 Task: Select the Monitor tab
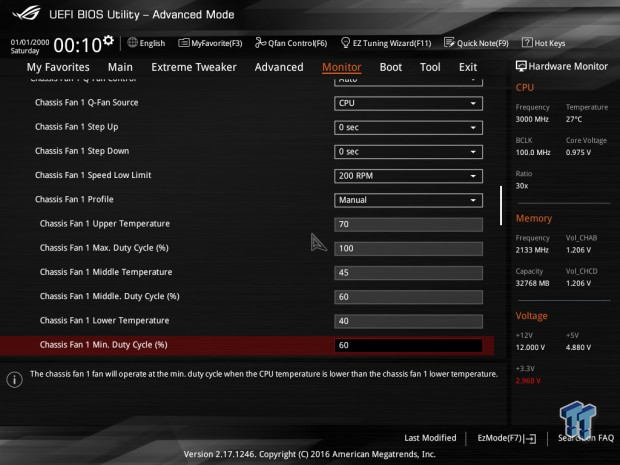342,67
